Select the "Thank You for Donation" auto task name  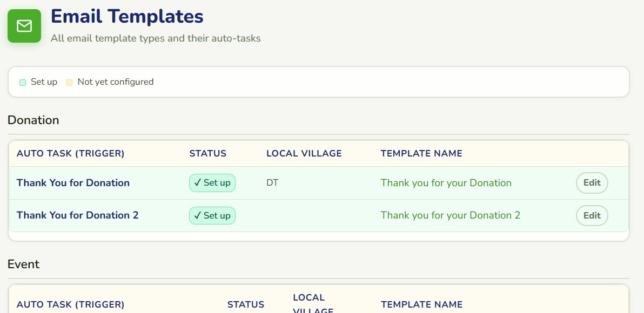coord(73,183)
